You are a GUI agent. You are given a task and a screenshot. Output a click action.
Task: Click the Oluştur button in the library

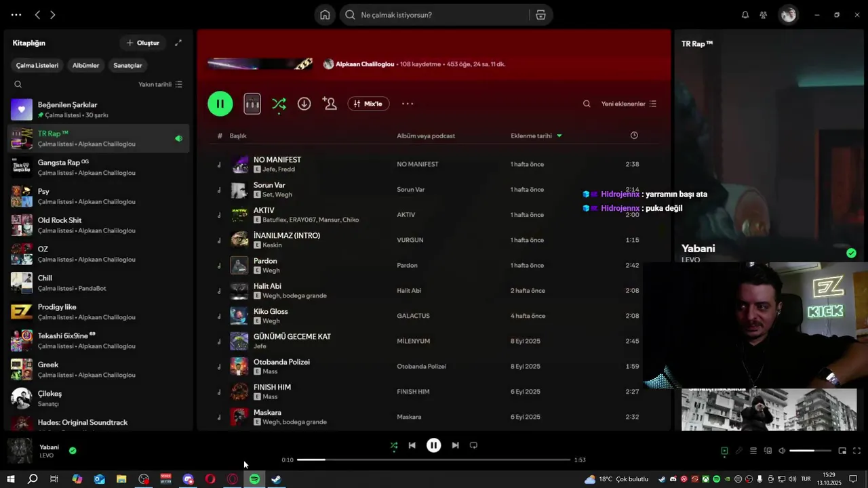point(143,43)
